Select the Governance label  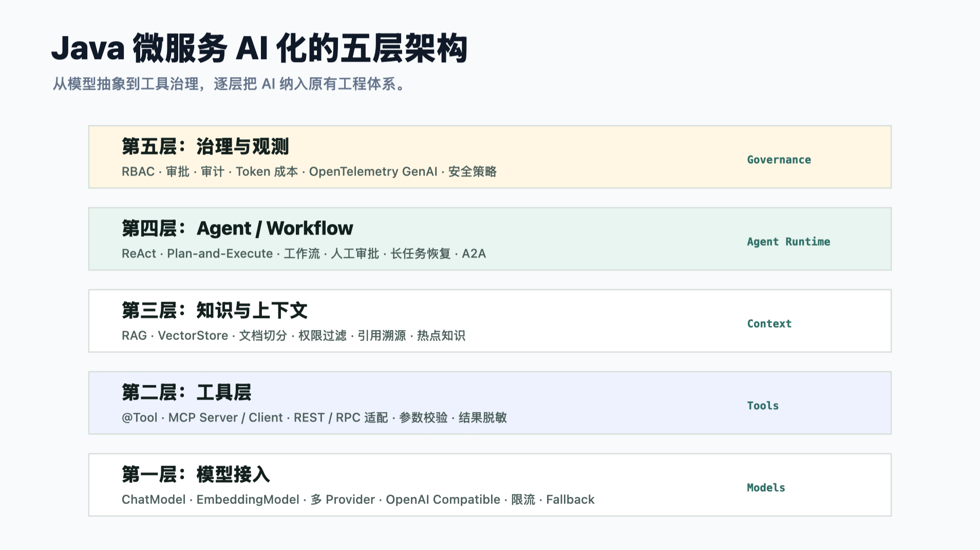(x=779, y=160)
